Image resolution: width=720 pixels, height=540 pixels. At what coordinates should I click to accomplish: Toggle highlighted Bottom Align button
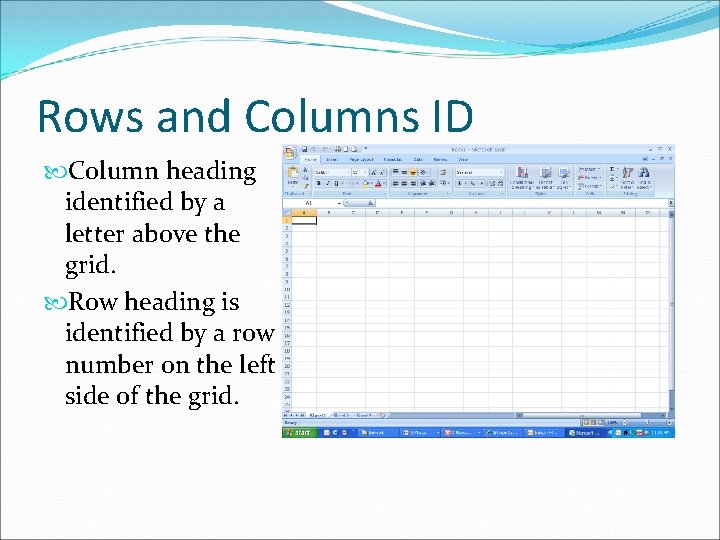click(413, 173)
